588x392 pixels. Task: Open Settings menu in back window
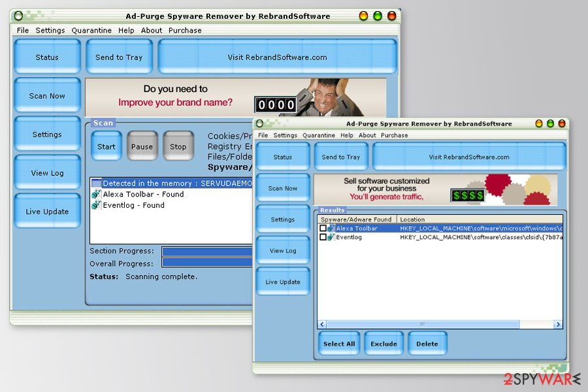click(x=50, y=31)
